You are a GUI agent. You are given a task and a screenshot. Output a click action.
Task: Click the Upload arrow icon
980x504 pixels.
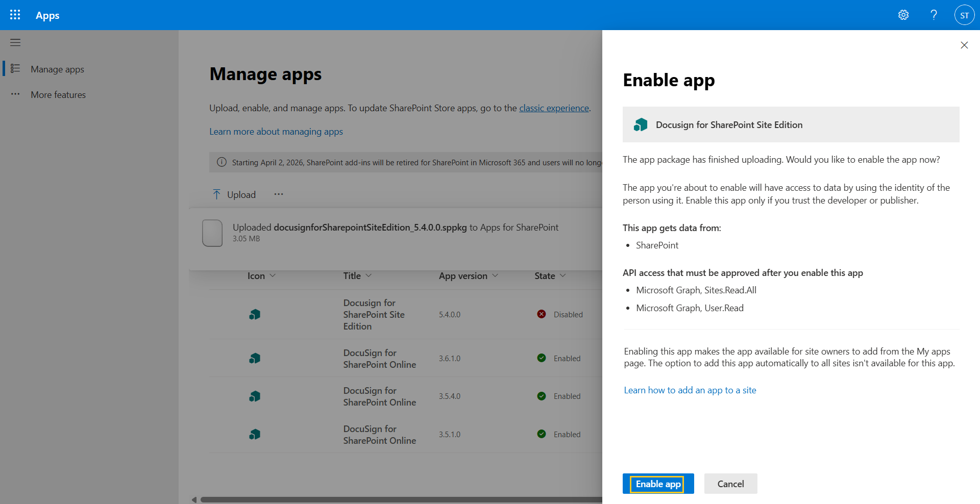[x=216, y=194]
